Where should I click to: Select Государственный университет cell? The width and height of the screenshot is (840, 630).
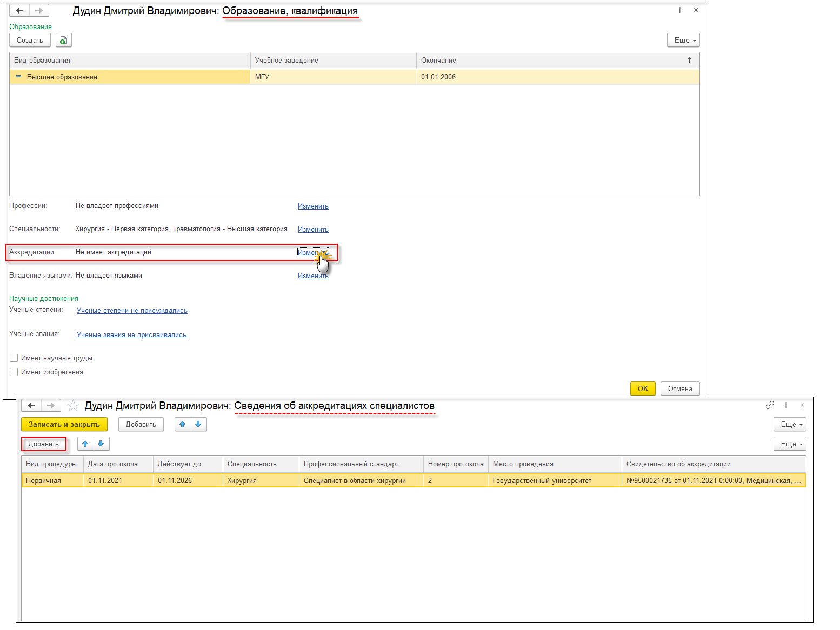tap(555, 480)
